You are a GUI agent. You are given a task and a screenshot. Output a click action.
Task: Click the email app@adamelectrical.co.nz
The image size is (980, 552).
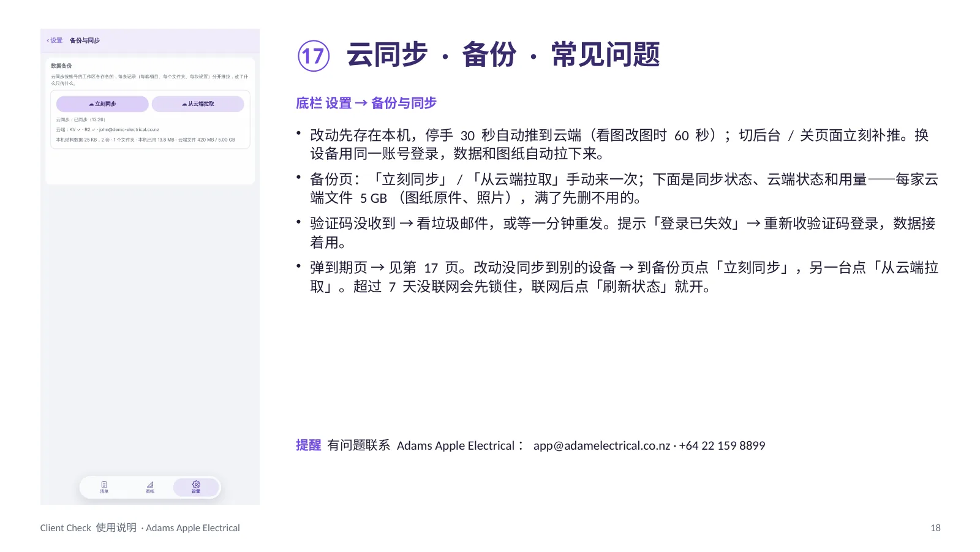601,445
